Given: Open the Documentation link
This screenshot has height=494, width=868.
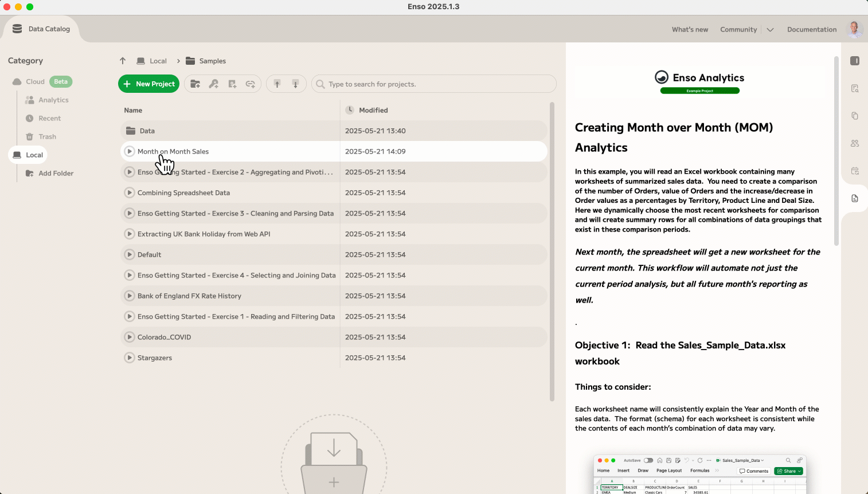Looking at the screenshot, I should (811, 30).
